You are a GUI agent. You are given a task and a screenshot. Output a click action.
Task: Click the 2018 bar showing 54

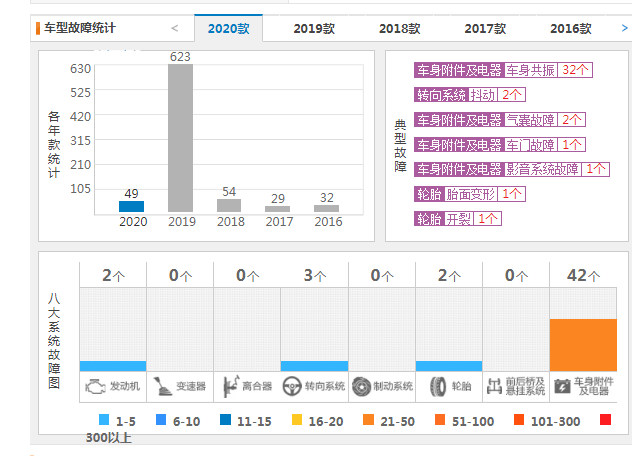(x=229, y=206)
